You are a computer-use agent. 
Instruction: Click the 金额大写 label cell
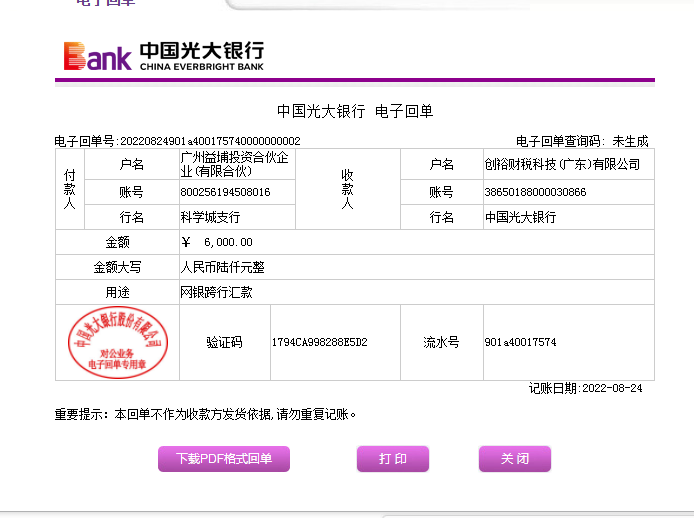tap(117, 267)
